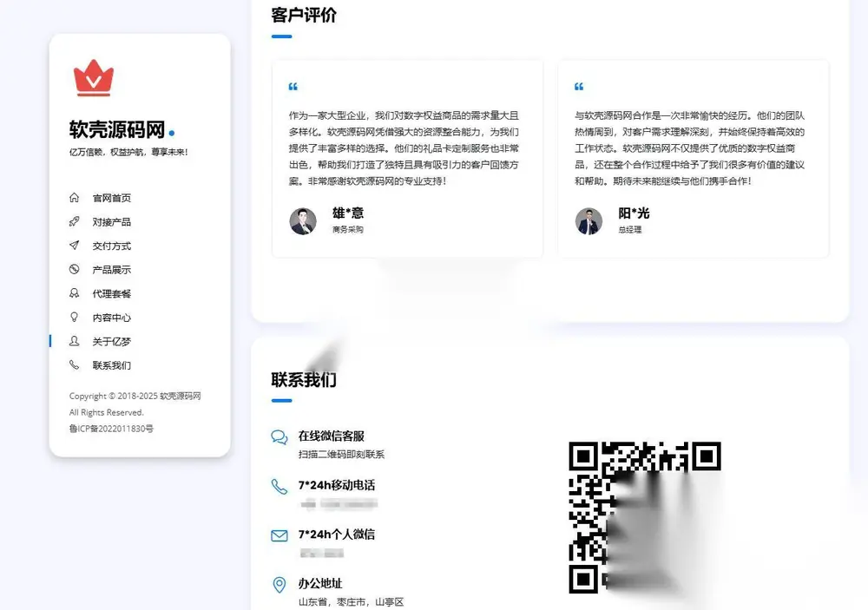Viewport: 868px width, 610px height.
Task: Click the 总经理 role label
Action: [x=630, y=229]
